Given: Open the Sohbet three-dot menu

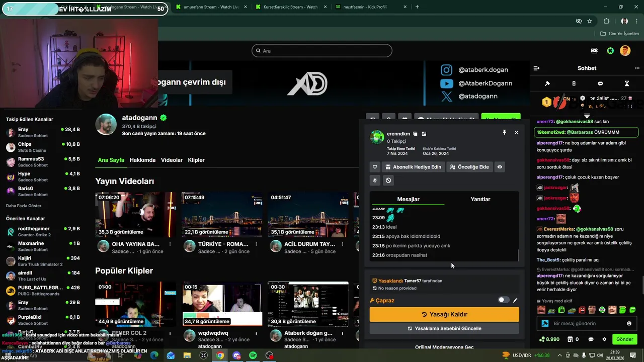Looking at the screenshot, I should click(x=637, y=68).
